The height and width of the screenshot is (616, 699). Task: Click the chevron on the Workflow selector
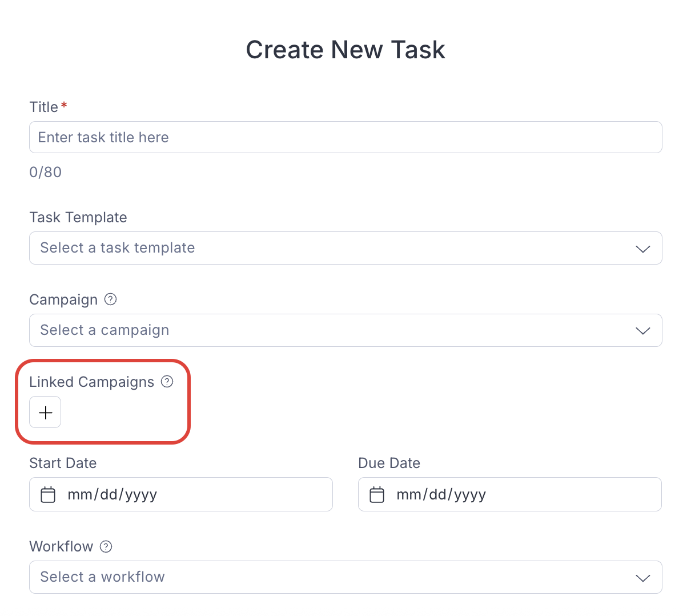click(642, 577)
